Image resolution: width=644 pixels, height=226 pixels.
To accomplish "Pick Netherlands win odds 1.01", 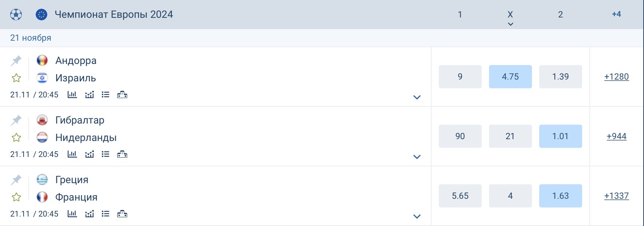I will (560, 136).
